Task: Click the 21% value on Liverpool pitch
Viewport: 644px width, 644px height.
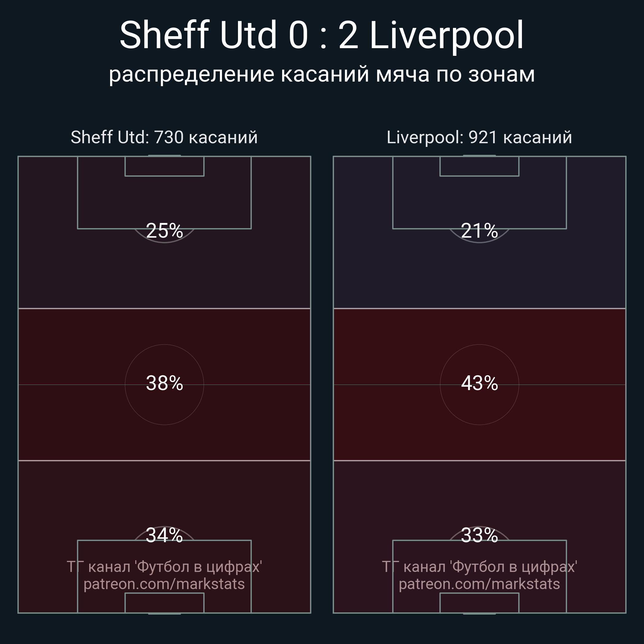Action: (x=480, y=231)
